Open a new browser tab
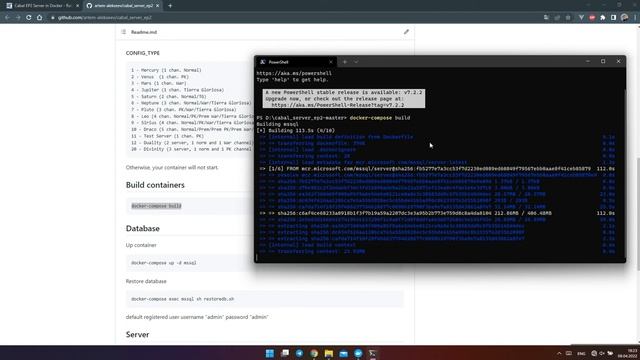 click(170, 6)
